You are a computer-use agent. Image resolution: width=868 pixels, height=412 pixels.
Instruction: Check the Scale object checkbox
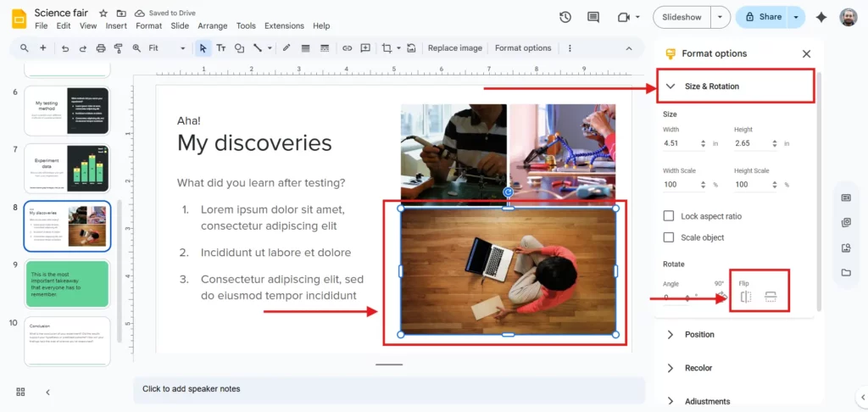coord(669,237)
